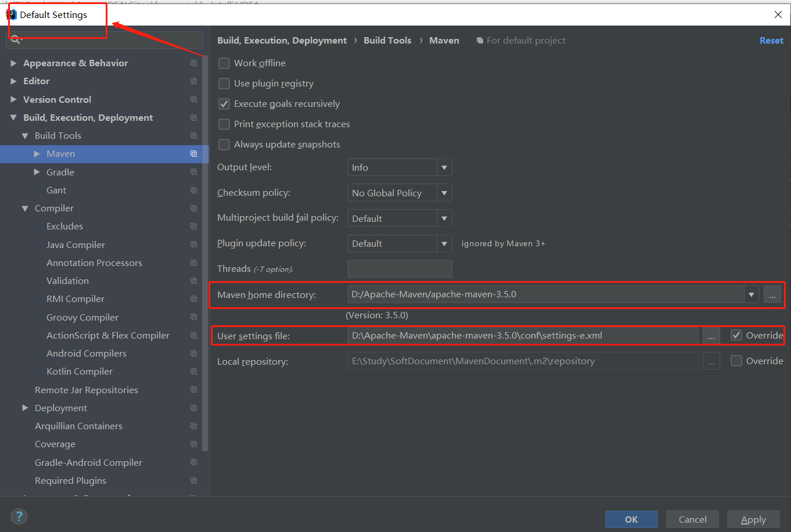Click project-level icon beside Gant row
The height and width of the screenshot is (532, 791).
point(194,190)
